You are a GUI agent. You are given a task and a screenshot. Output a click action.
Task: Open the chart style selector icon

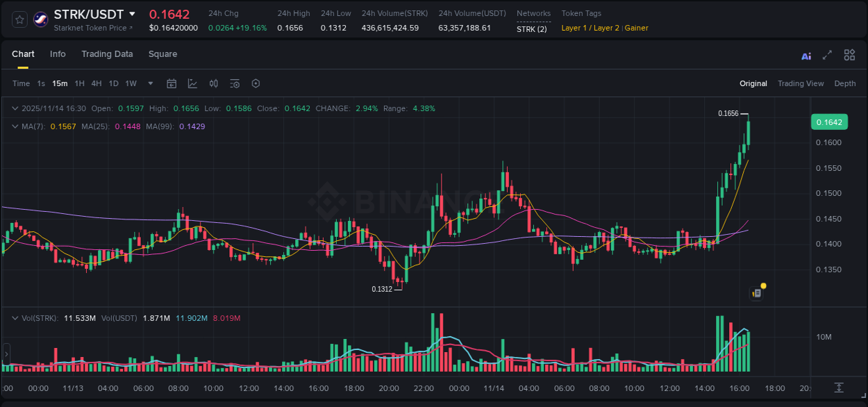[x=192, y=83]
